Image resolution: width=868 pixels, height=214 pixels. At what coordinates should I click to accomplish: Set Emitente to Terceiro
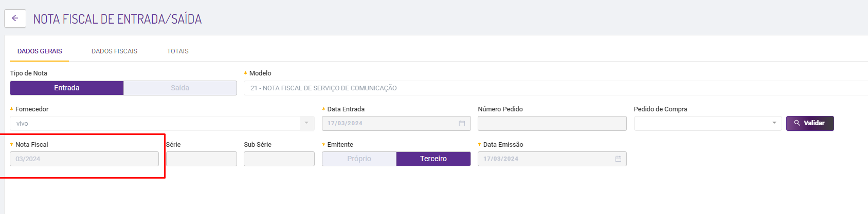pos(433,159)
